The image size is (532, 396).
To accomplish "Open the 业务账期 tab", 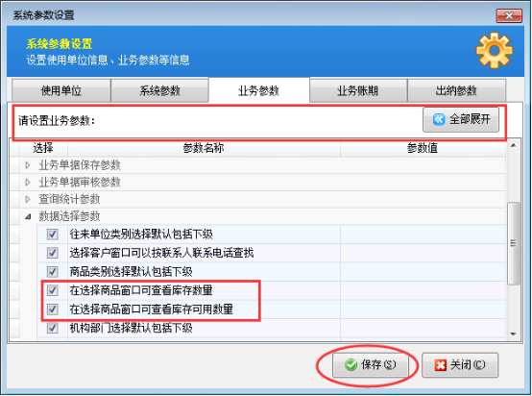I will [358, 90].
